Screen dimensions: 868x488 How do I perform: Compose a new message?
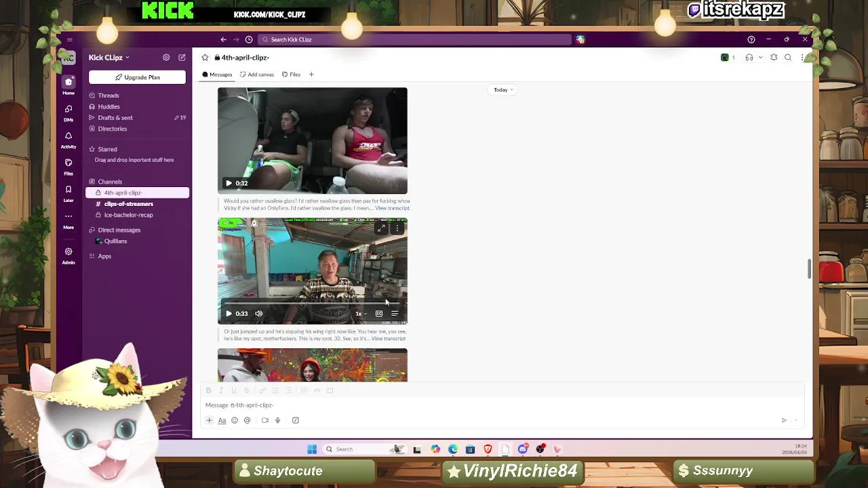point(182,58)
